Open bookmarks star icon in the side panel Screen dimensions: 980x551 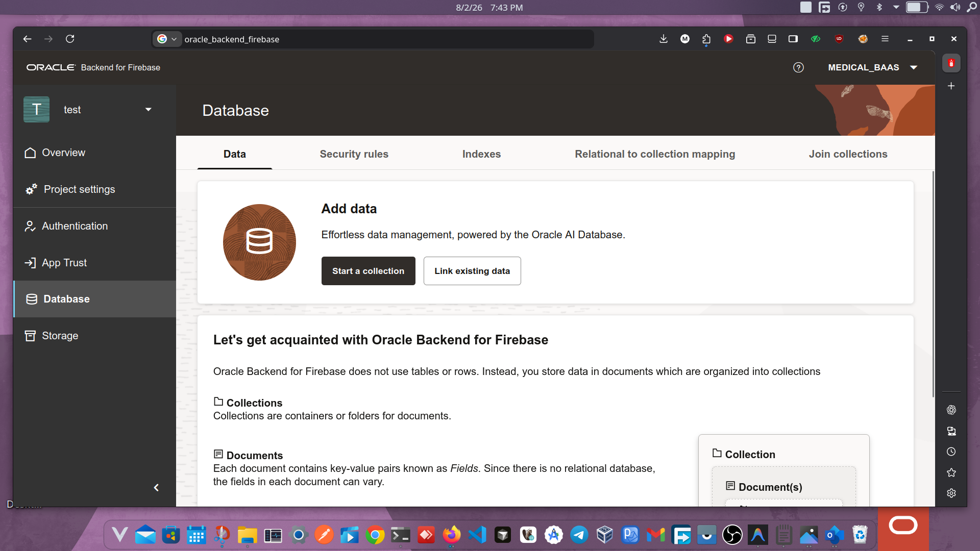click(x=951, y=472)
